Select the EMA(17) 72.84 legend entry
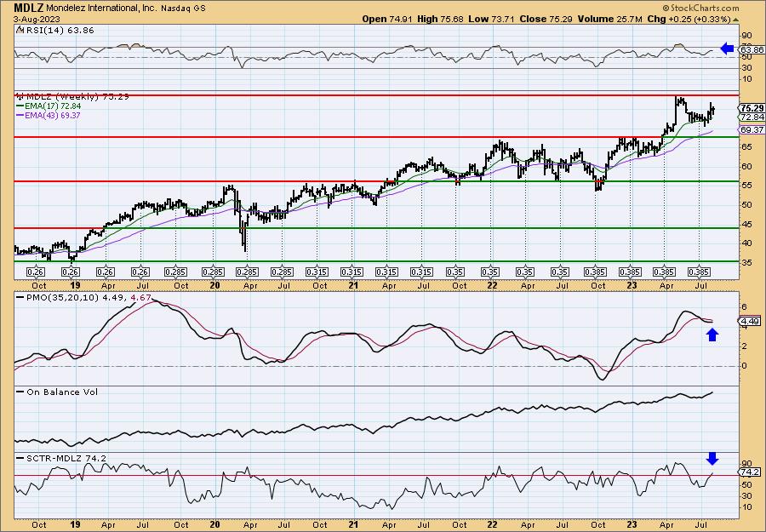 (x=54, y=106)
